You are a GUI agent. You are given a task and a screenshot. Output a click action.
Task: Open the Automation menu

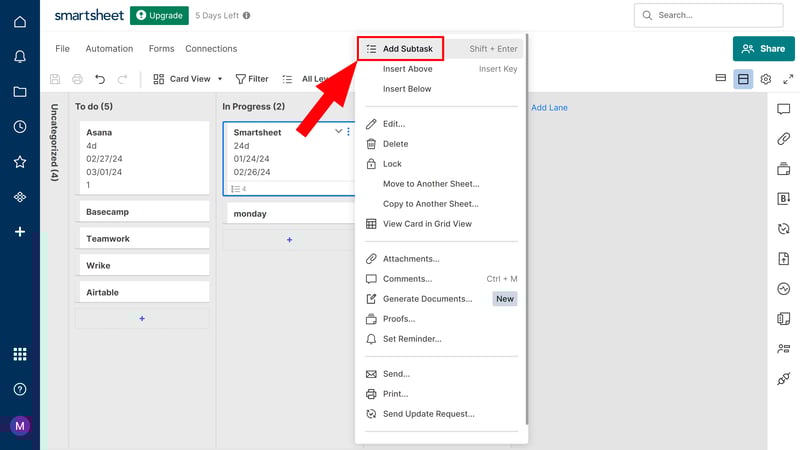(109, 48)
